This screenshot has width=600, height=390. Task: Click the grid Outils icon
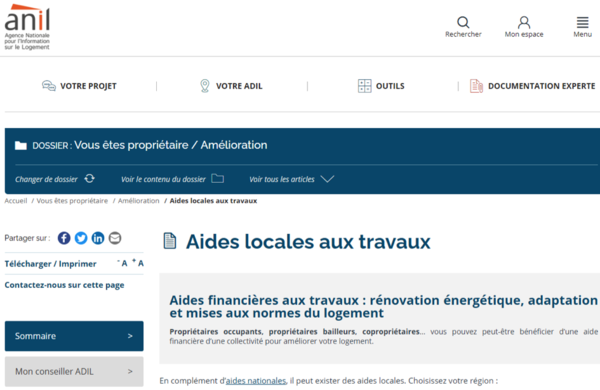[x=364, y=86]
